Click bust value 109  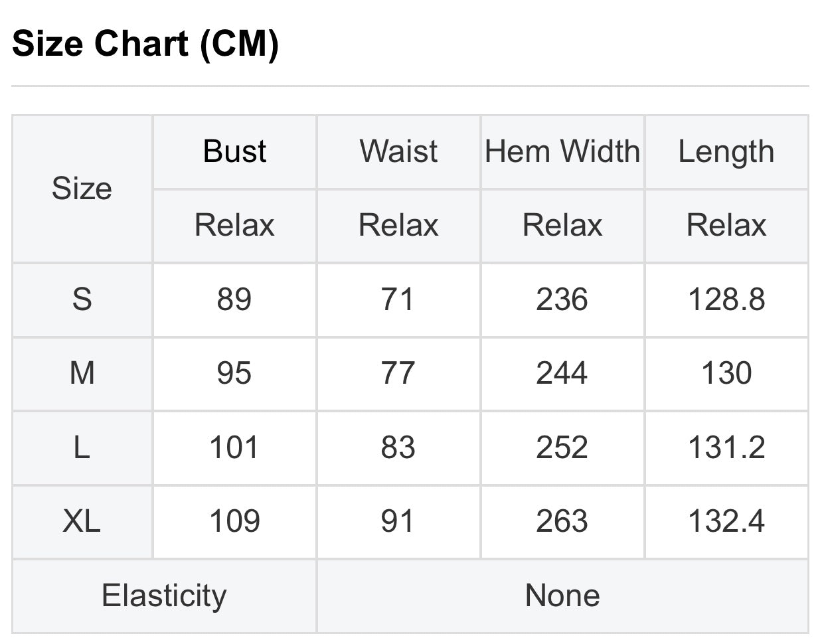click(234, 521)
